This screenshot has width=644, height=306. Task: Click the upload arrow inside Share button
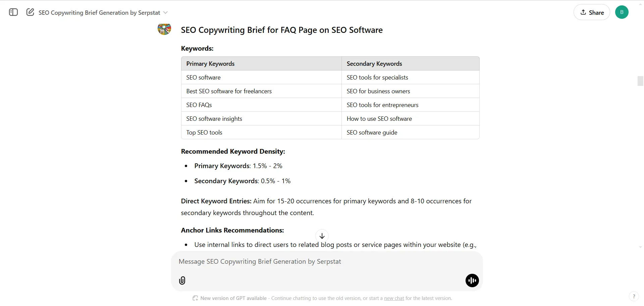click(584, 12)
